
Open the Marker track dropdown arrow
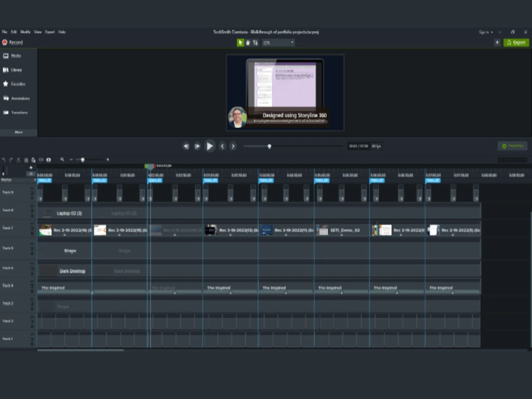pos(35,180)
